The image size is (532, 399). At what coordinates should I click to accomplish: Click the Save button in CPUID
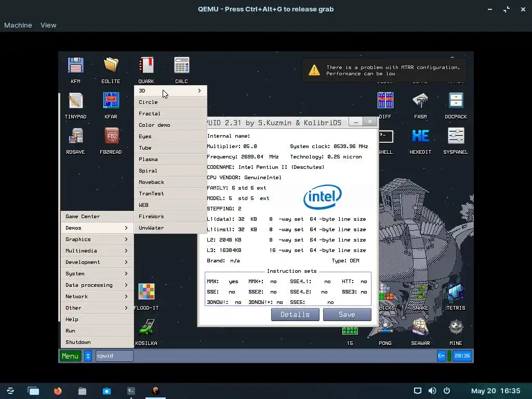point(347,314)
